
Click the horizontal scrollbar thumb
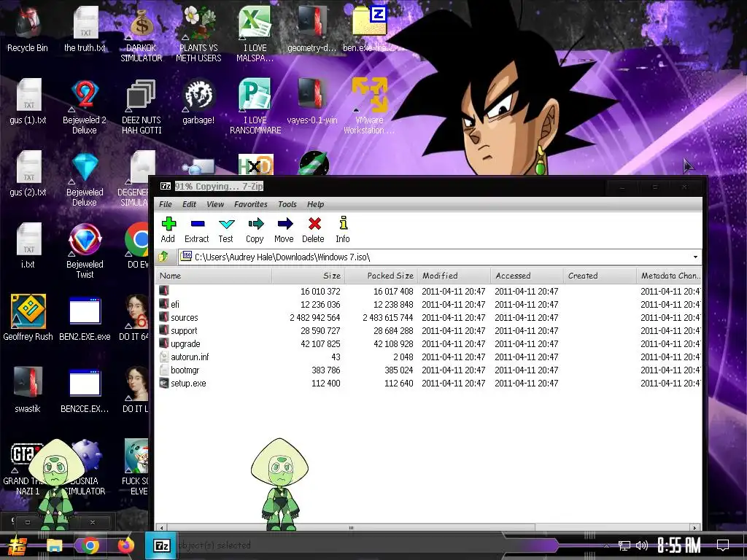point(351,528)
